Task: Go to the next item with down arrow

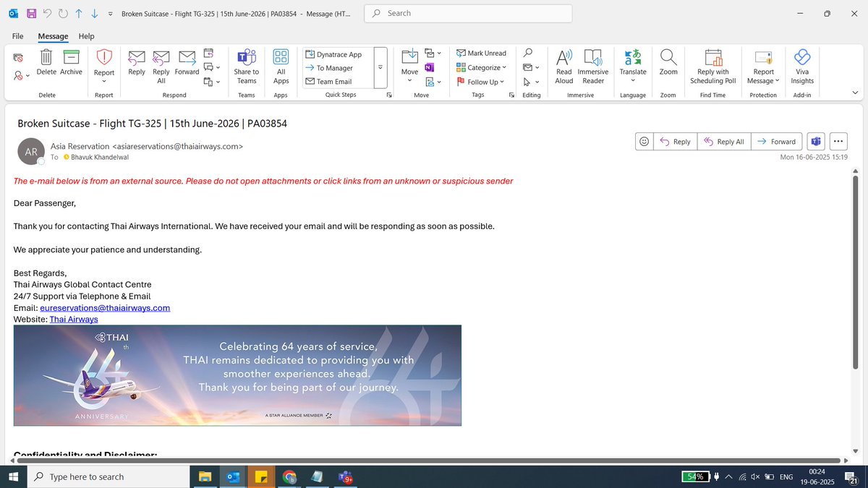Action: pos(94,13)
